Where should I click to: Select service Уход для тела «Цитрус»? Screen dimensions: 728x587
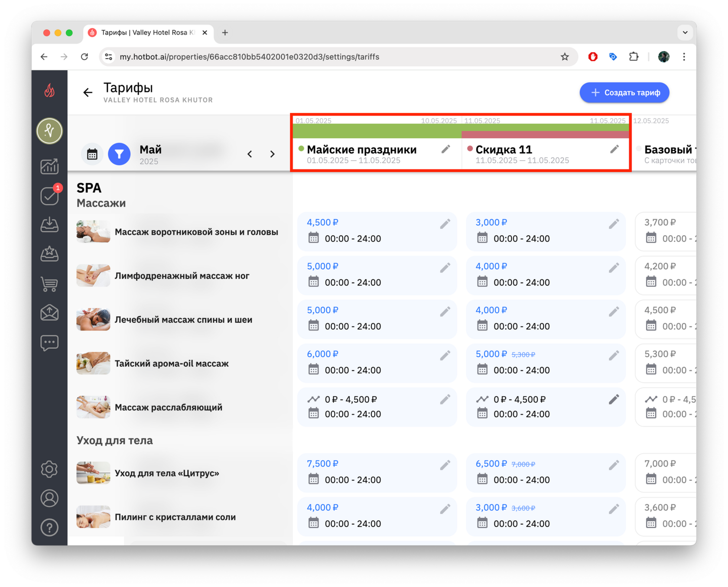[167, 473]
